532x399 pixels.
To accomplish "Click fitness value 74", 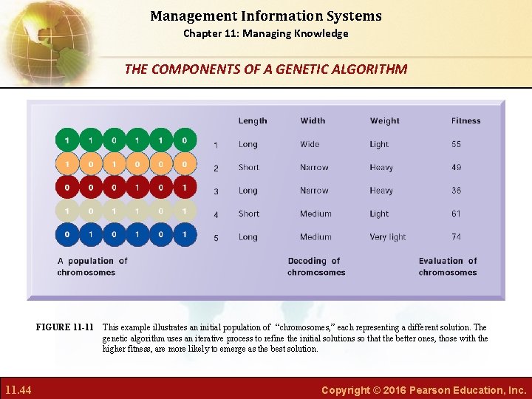I will [456, 236].
